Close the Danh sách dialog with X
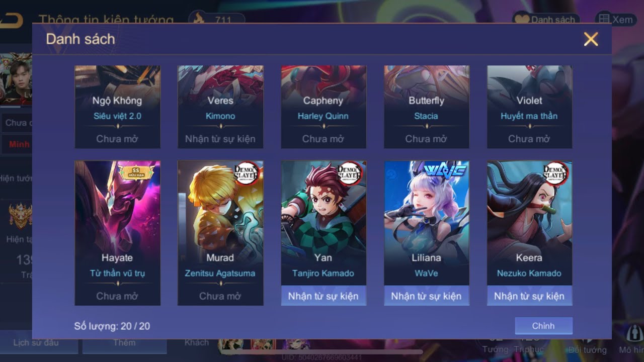This screenshot has width=644, height=362. tap(591, 39)
